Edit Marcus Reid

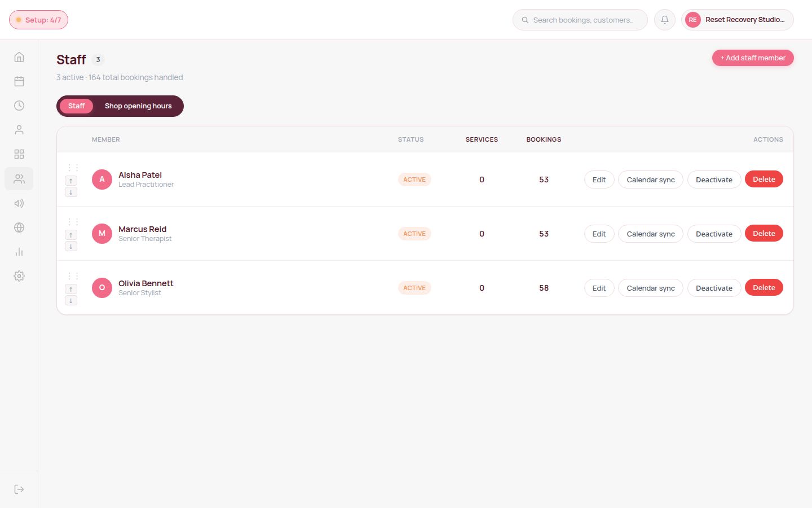[x=599, y=234]
